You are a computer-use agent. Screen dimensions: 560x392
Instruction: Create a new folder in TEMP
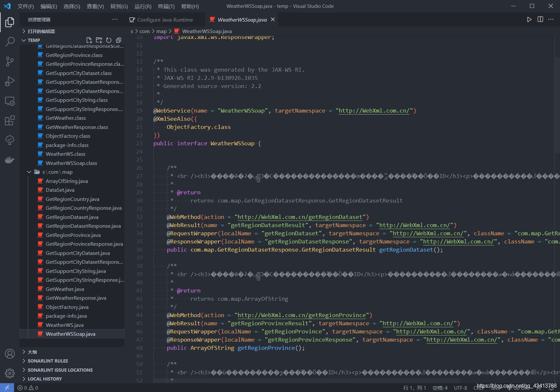point(99,40)
